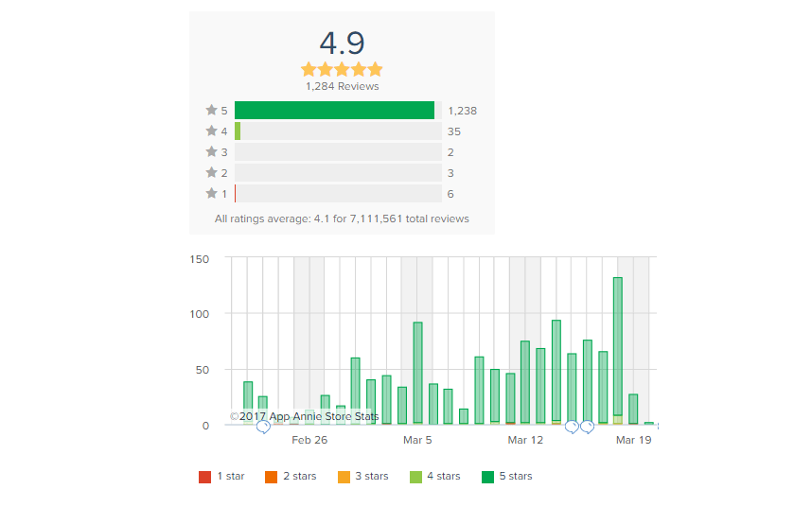The width and height of the screenshot is (812, 507).
Task: Toggle the 2 stars legend series
Action: [x=291, y=477]
